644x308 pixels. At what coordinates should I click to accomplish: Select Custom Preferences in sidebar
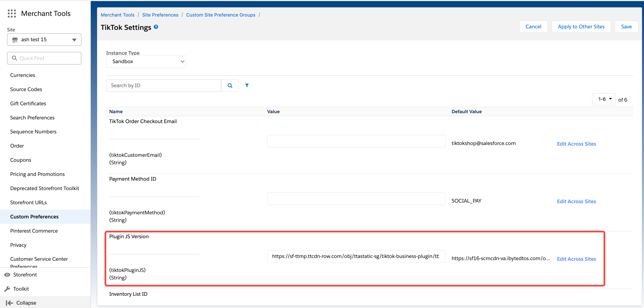pos(34,217)
